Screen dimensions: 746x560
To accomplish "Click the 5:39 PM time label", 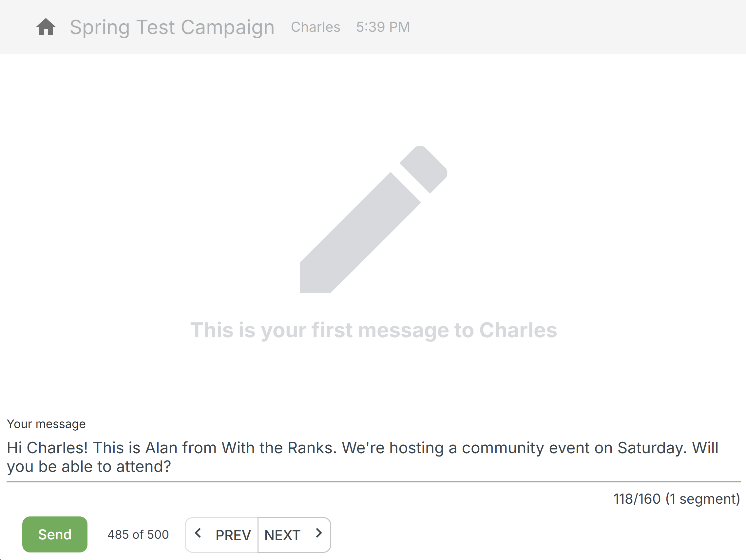I will [383, 27].
